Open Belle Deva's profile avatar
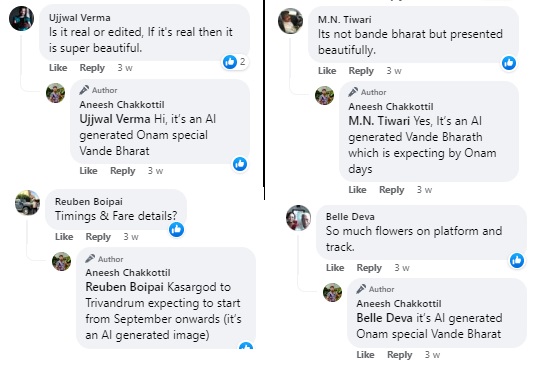 click(298, 218)
